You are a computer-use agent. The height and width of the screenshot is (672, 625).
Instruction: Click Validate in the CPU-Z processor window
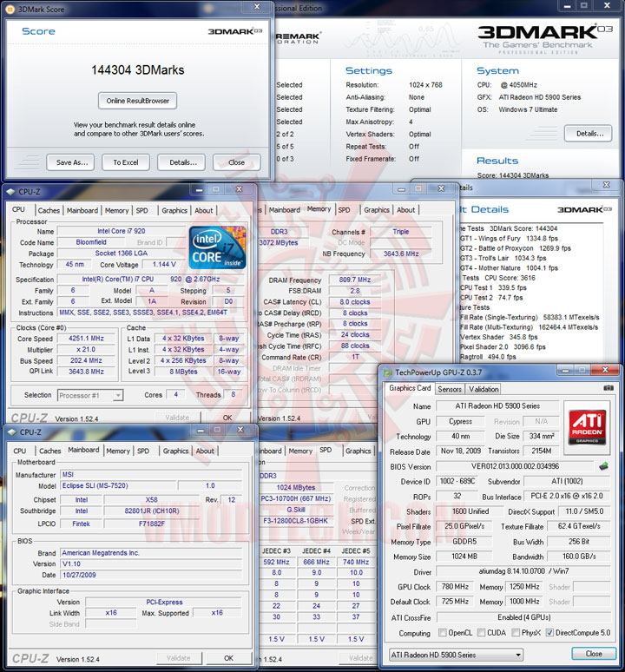pos(177,418)
